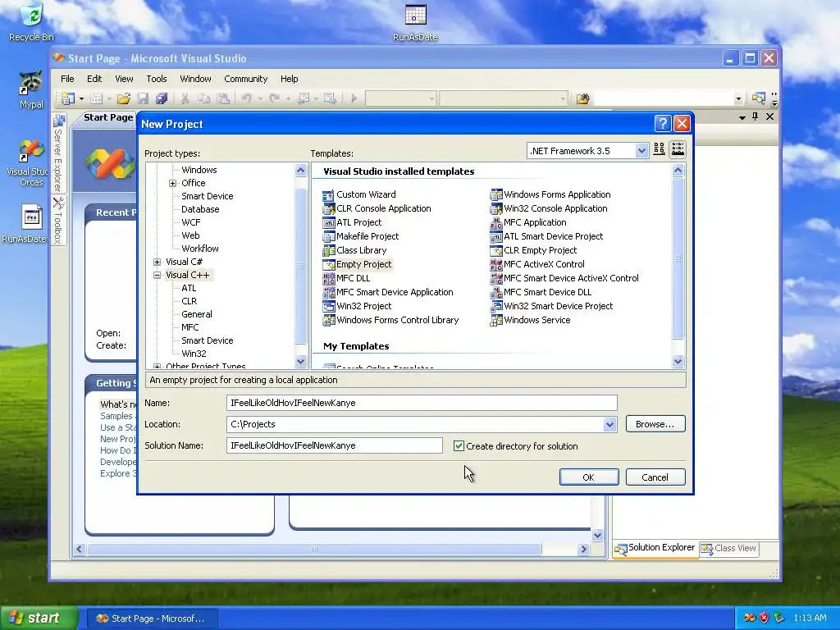Select MFC Smart Device ActiveX Control
This screenshot has height=630, width=840.
(564, 278)
